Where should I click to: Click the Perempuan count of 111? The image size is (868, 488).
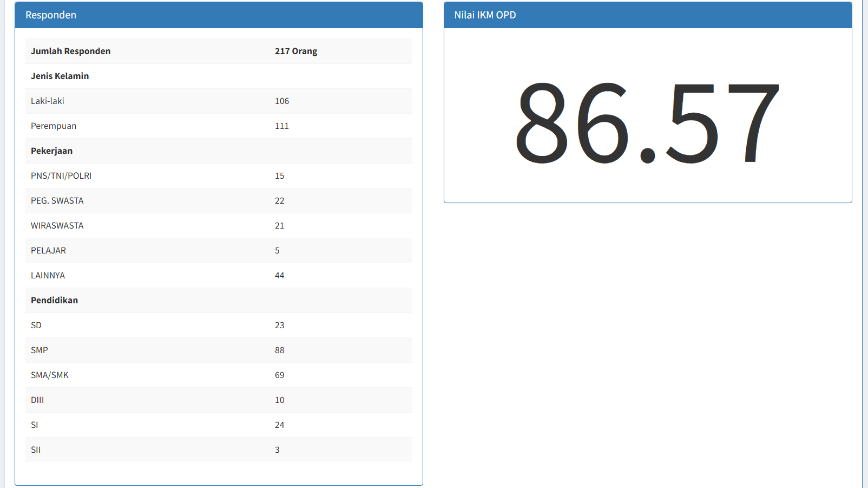(x=281, y=126)
